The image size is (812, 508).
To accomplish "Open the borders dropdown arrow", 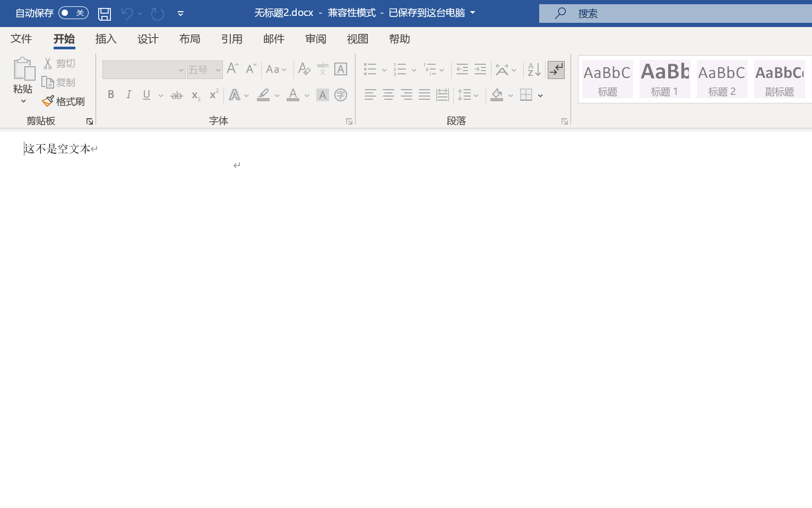I will click(x=540, y=95).
